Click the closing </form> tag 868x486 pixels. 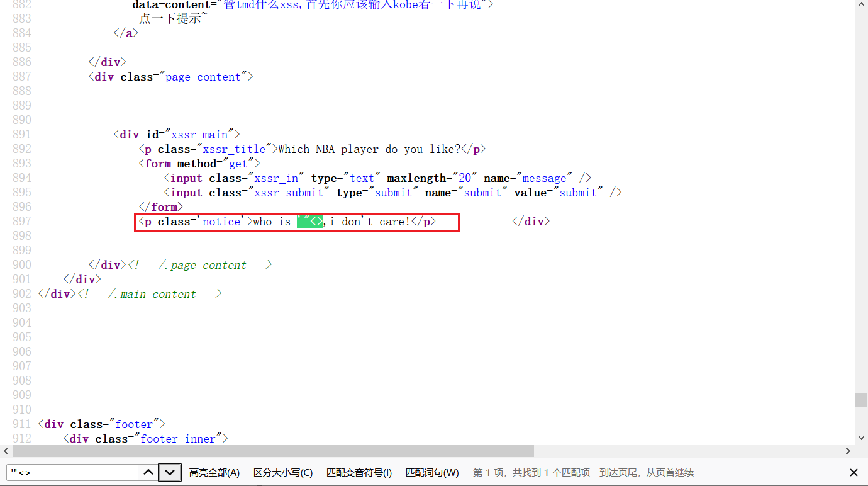161,207
